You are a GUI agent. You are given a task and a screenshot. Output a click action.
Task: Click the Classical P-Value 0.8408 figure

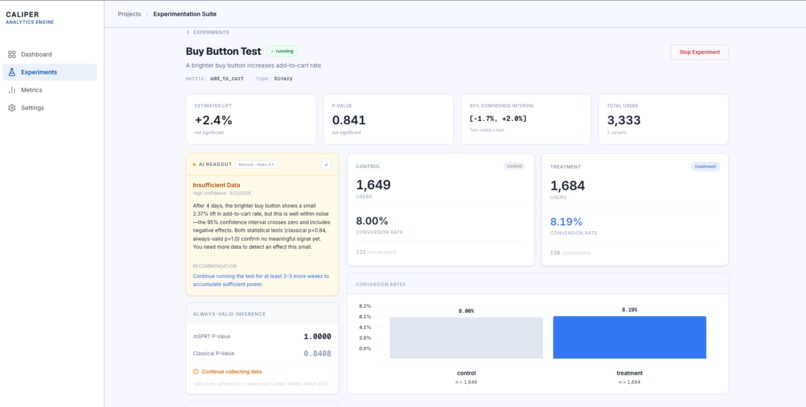pos(317,354)
